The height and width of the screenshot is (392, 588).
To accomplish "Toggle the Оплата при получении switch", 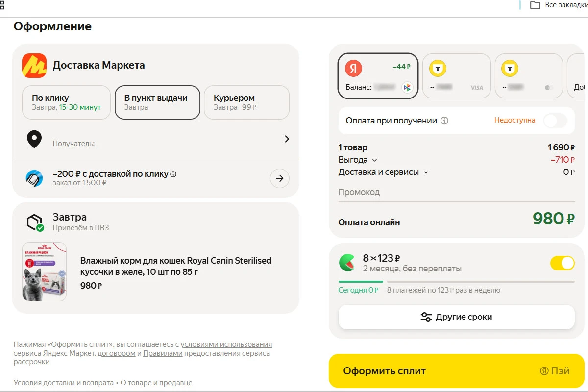I will click(x=555, y=121).
